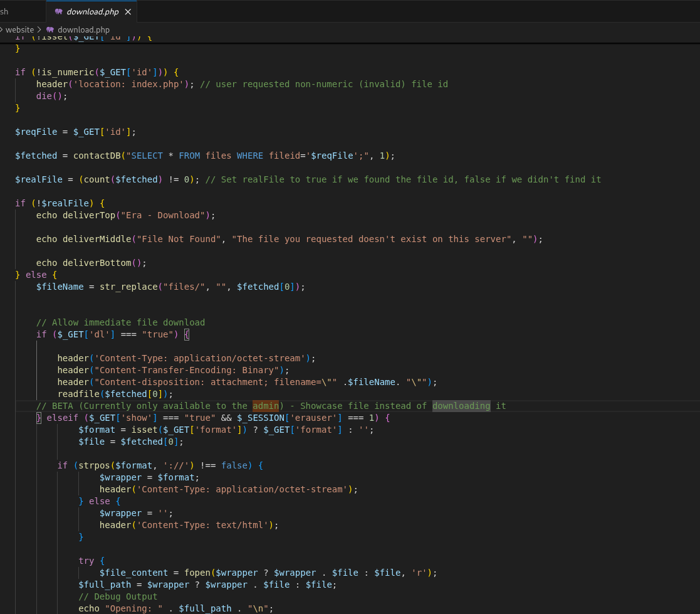The width and height of the screenshot is (700, 614).
Task: Click the website breadcrumb folder
Action: pos(19,29)
